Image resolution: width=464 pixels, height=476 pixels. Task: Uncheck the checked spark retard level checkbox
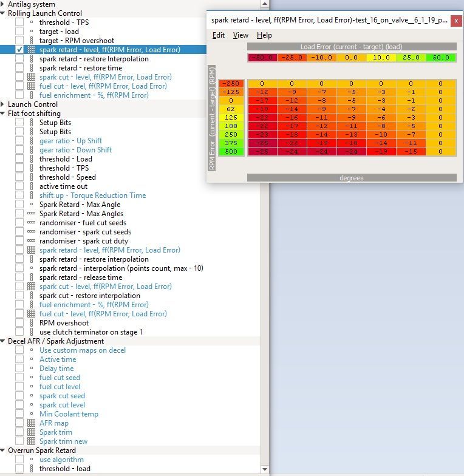point(19,50)
